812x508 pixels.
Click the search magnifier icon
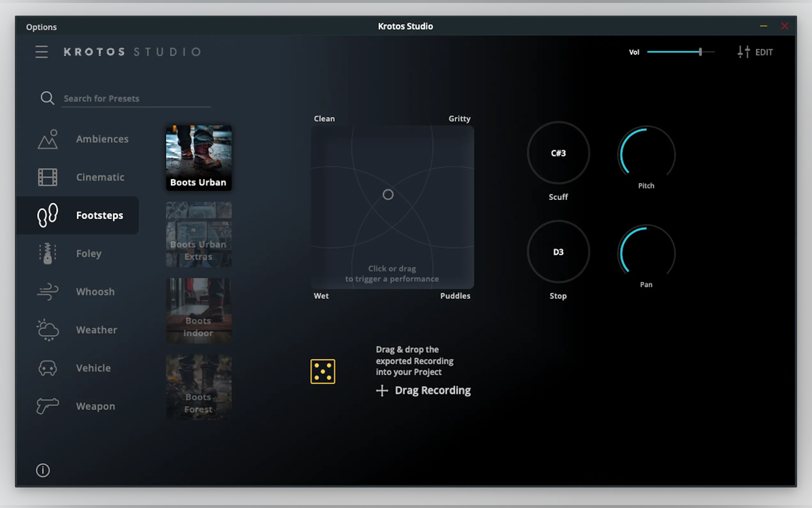click(47, 98)
